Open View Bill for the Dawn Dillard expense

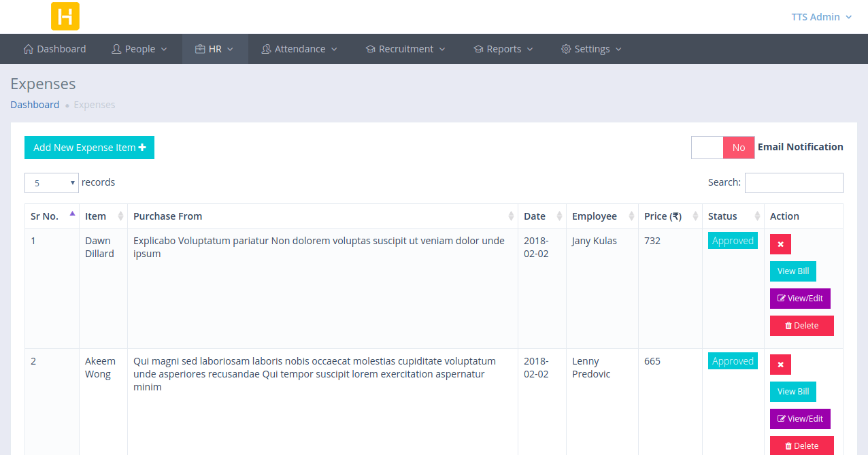click(x=792, y=271)
